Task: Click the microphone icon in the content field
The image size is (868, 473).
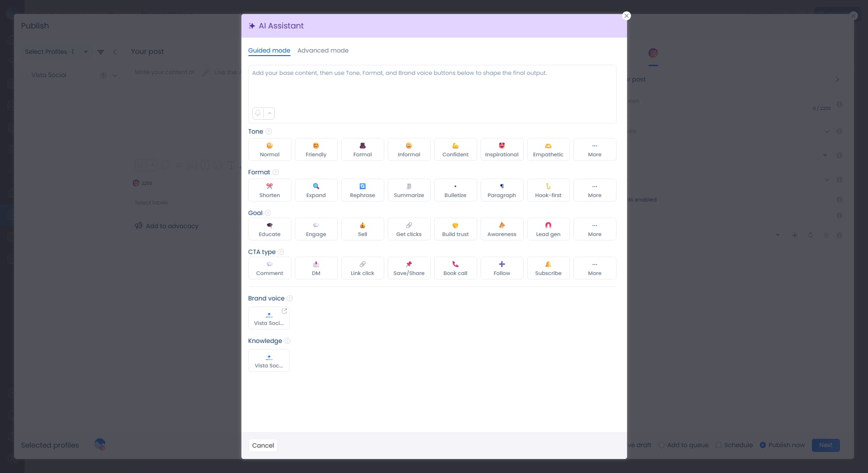Action: pyautogui.click(x=258, y=113)
